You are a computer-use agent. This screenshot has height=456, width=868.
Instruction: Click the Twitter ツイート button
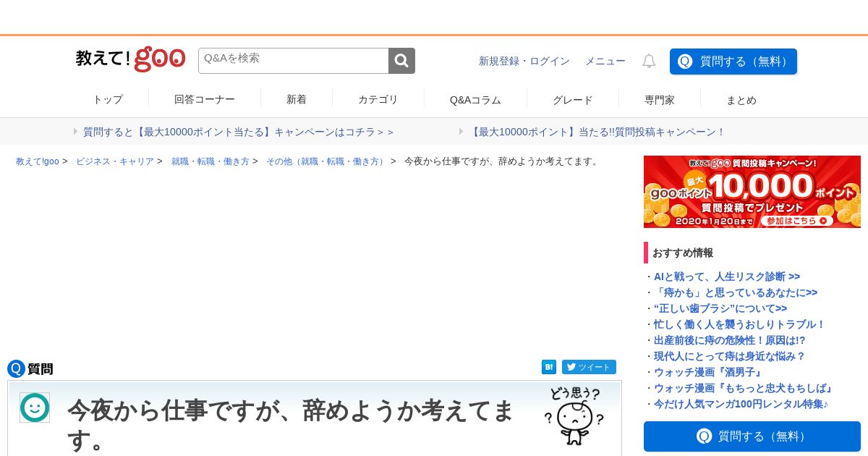tap(589, 367)
